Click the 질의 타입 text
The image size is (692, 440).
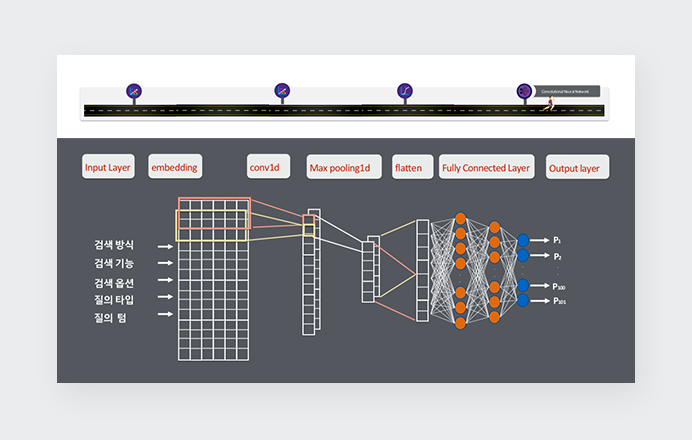pos(114,300)
